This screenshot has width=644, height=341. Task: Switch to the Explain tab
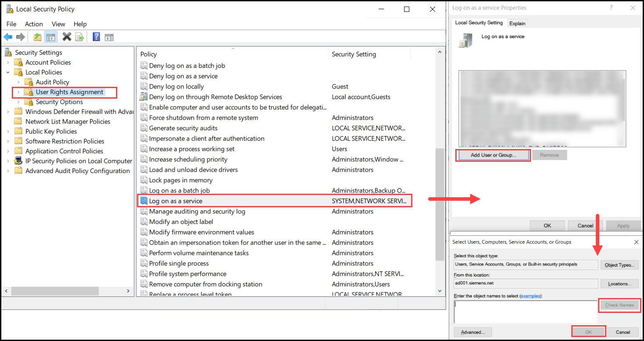pos(517,23)
